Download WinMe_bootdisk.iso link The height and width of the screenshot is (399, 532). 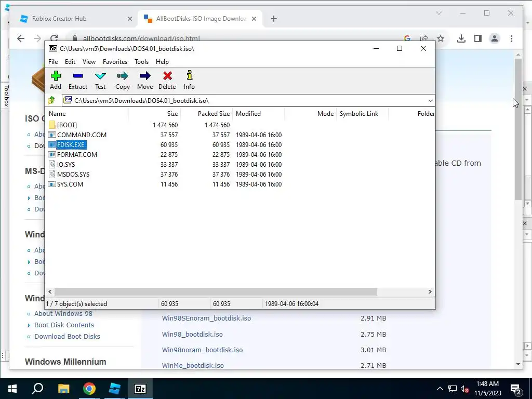coord(193,365)
